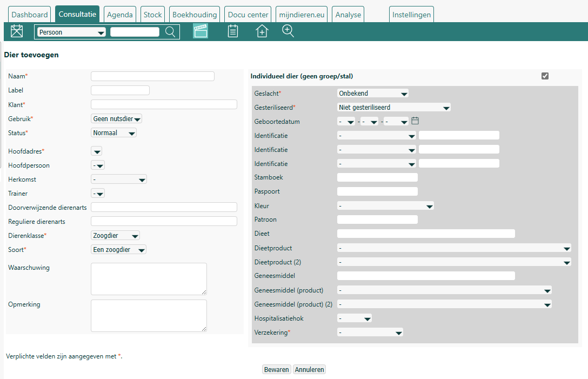Viewport: 588px width, 379px height.
Task: Open the mijndieren.eu tab
Action: point(302,15)
